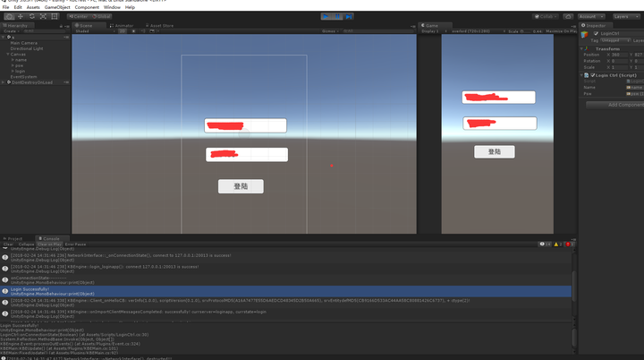The height and width of the screenshot is (360, 644).
Task: Open the Account dropdown
Action: 591,16
